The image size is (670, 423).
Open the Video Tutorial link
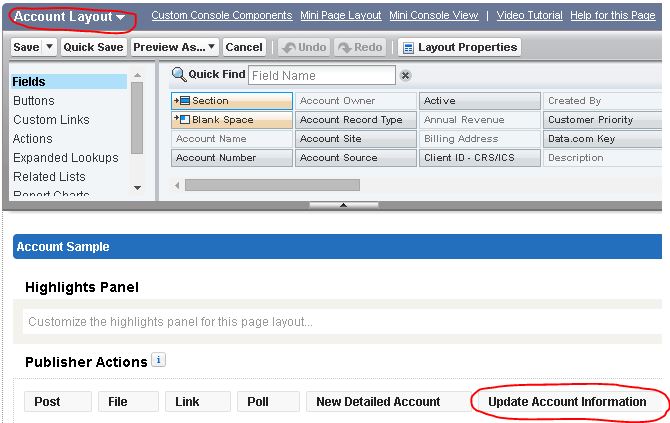coord(529,15)
